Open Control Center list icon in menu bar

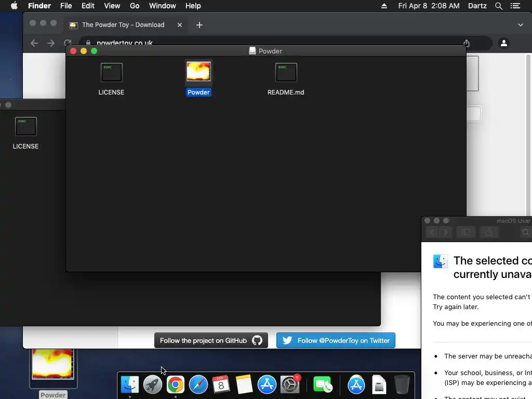click(515, 6)
